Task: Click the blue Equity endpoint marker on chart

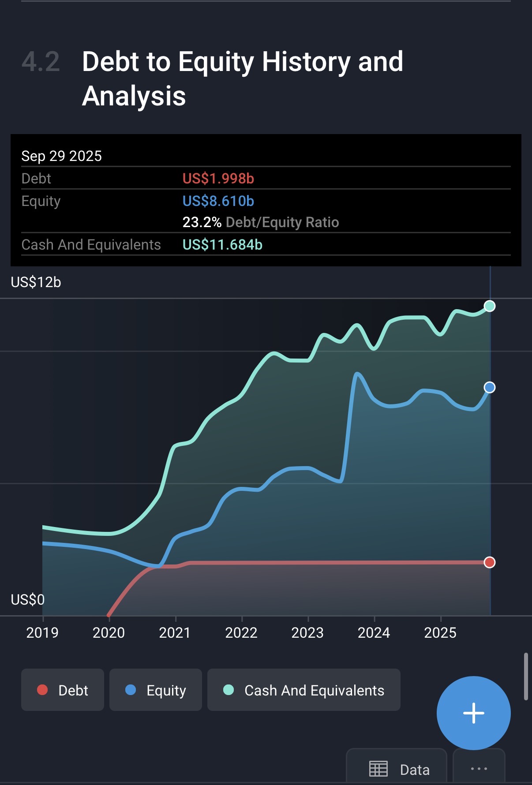Action: coord(489,387)
